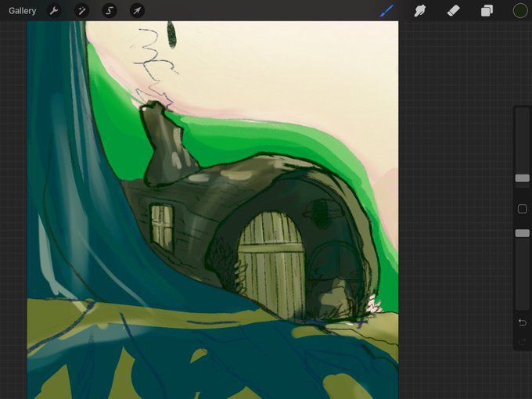Open the dark green color picker

click(x=520, y=10)
